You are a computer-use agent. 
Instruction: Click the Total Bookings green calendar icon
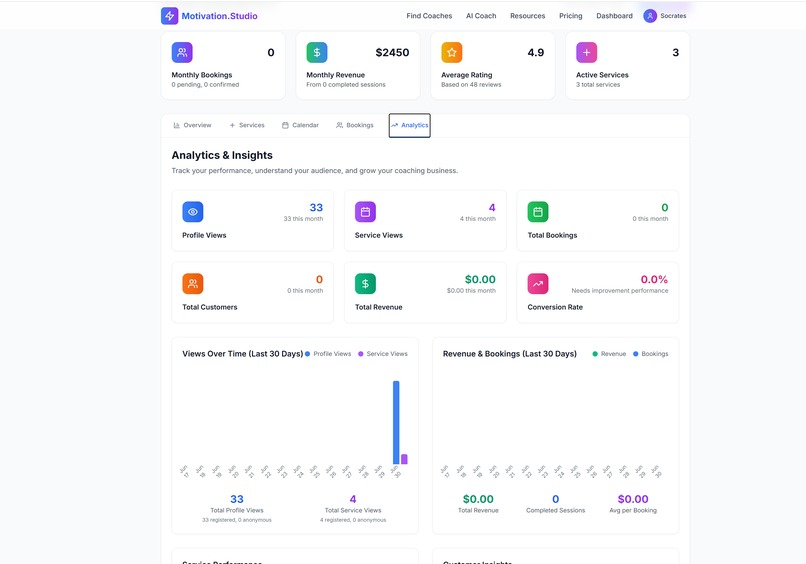(x=538, y=212)
